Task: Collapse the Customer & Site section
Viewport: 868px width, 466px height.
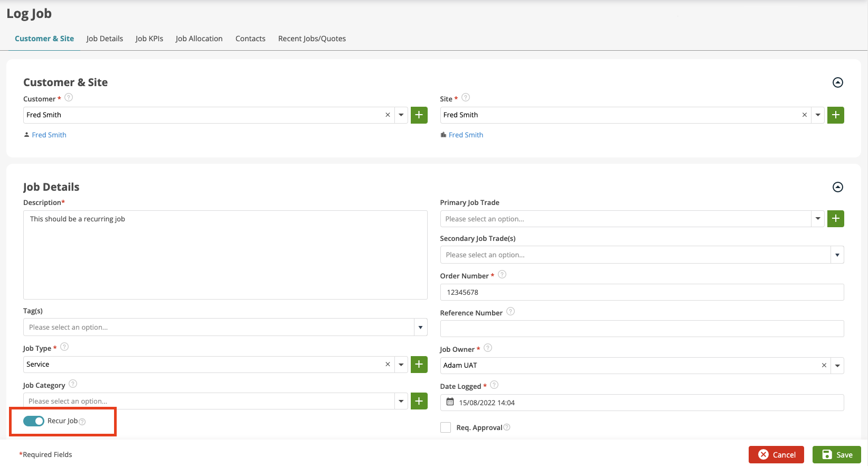Action: pos(838,82)
